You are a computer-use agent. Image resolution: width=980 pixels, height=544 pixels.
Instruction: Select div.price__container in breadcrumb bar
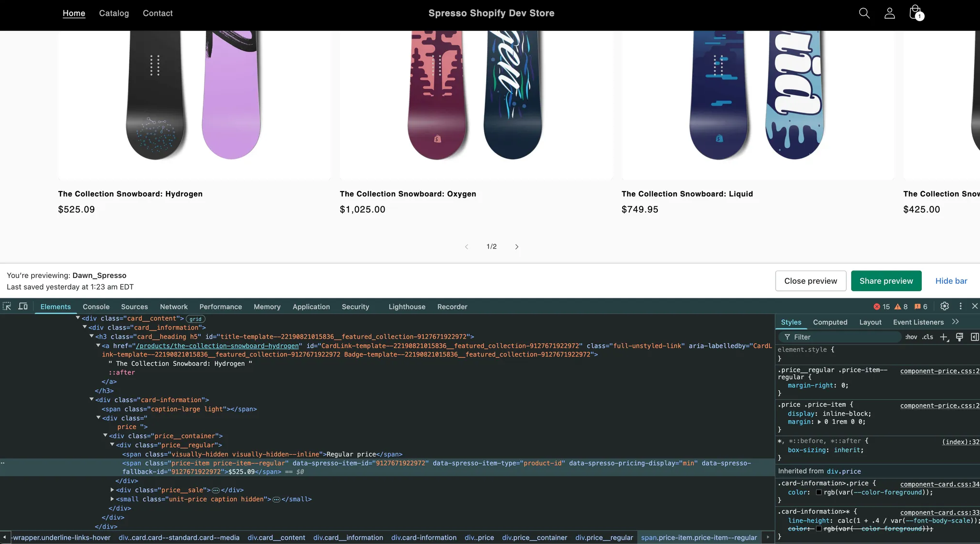click(x=535, y=538)
